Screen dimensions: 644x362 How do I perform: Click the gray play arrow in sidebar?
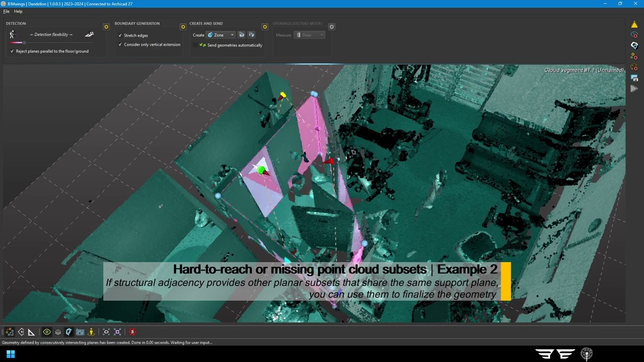634,88
